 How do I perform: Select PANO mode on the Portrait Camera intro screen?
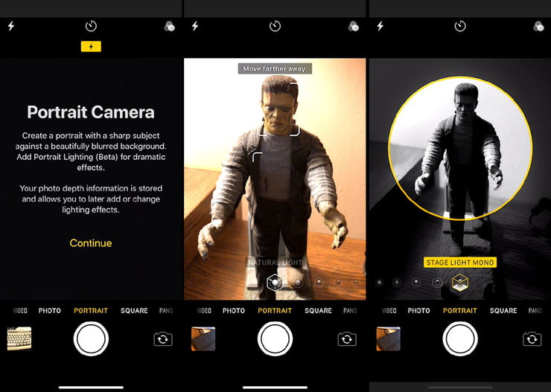(x=166, y=311)
